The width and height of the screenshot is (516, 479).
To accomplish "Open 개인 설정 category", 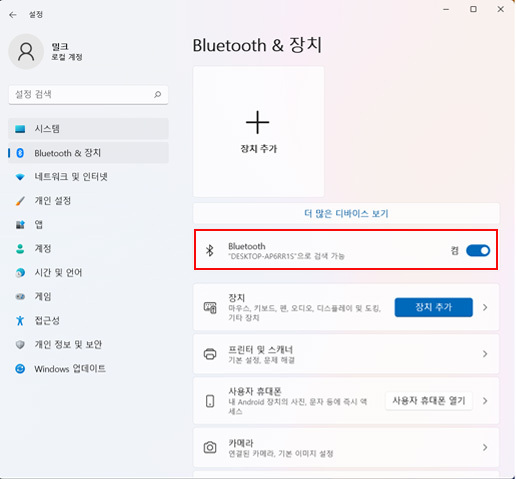I will pyautogui.click(x=88, y=201).
